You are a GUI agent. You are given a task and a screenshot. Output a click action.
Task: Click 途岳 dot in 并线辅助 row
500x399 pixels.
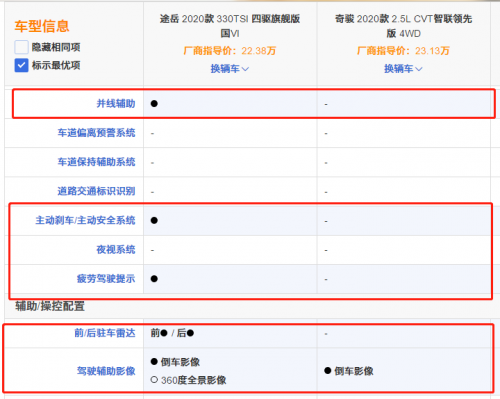[154, 104]
